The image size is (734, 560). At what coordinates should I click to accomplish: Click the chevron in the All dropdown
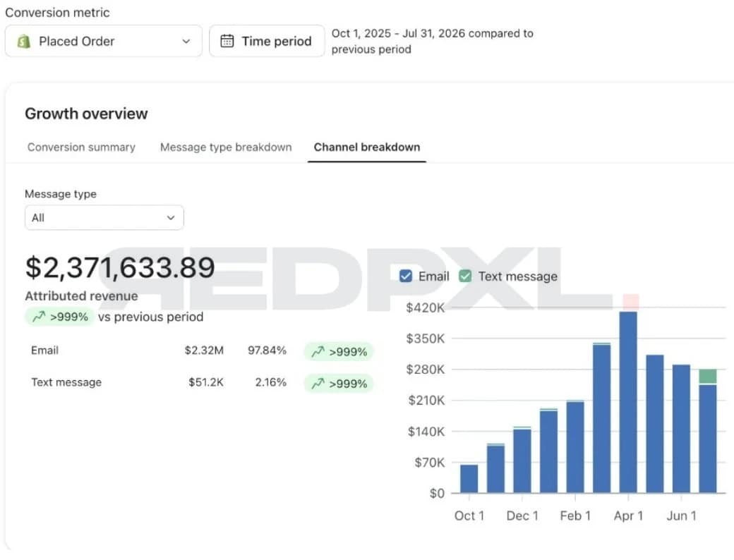tap(171, 217)
